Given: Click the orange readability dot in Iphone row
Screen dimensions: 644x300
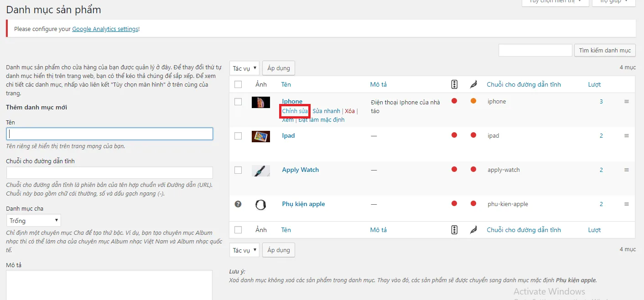Looking at the screenshot, I should click(x=473, y=101).
